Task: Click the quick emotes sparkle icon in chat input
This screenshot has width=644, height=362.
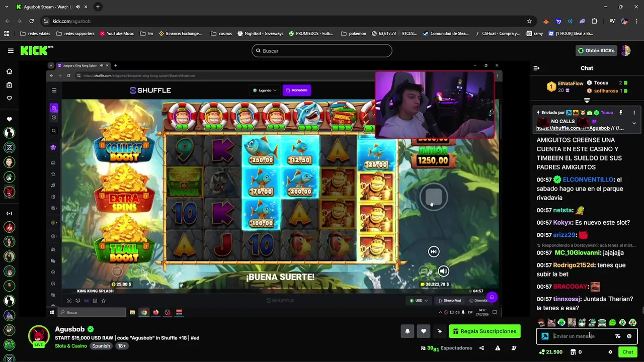Action: (x=618, y=336)
